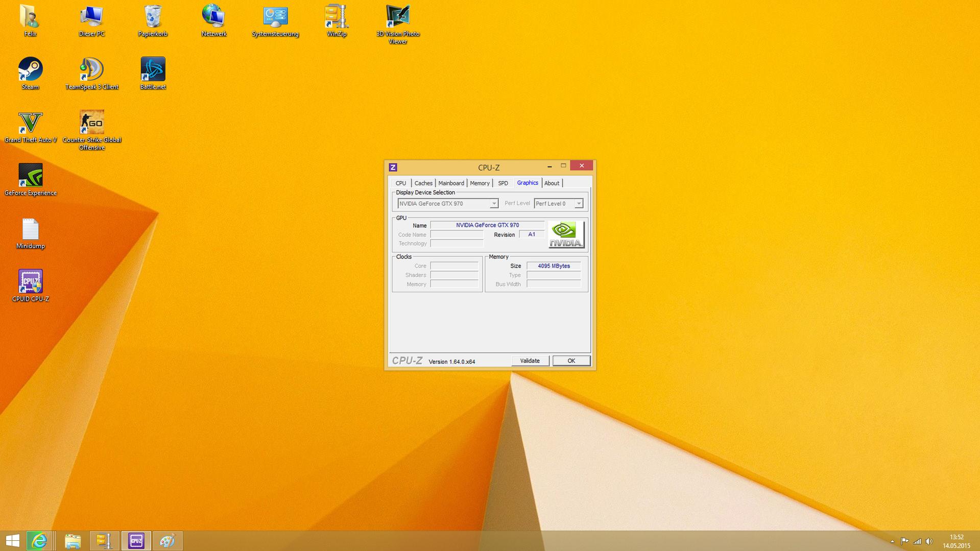980x551 pixels.
Task: Click the NVIDIA logo in CPU-Z
Action: tap(566, 235)
